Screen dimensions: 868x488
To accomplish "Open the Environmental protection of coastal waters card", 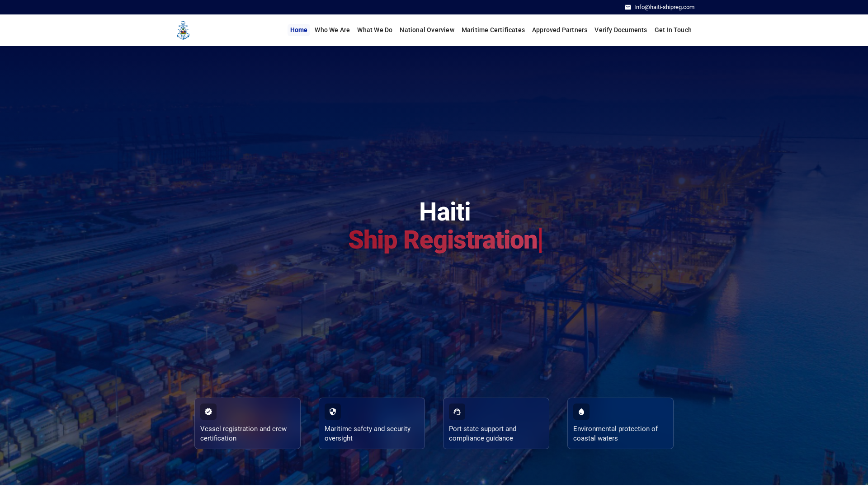I will coord(620,423).
